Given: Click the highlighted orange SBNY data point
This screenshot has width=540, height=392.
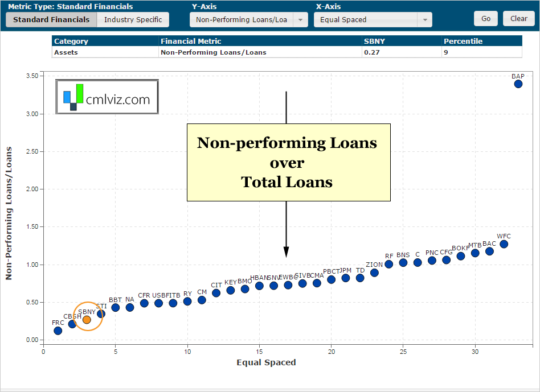Looking at the screenshot, I should [x=87, y=320].
